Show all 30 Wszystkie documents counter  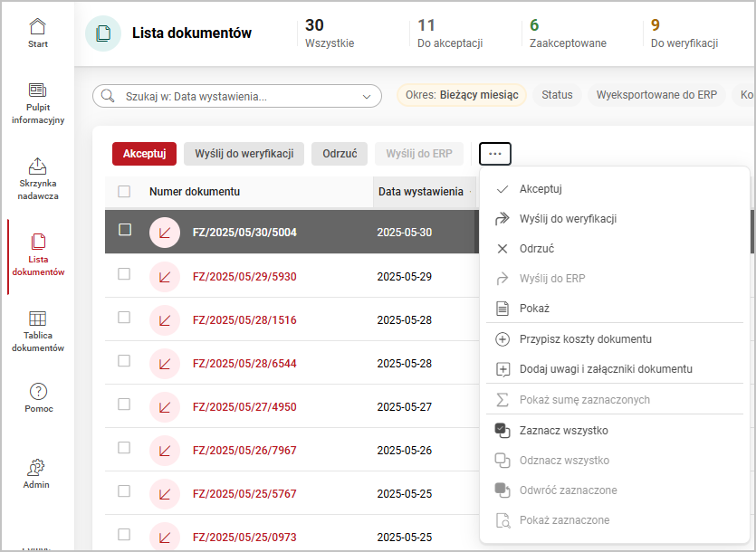[330, 33]
